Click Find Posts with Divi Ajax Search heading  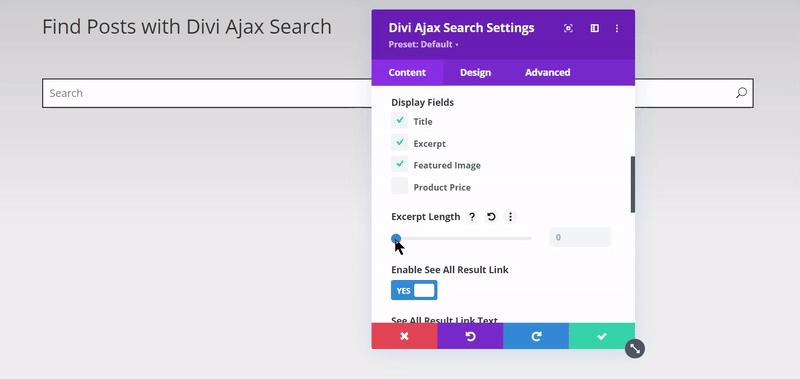187,27
